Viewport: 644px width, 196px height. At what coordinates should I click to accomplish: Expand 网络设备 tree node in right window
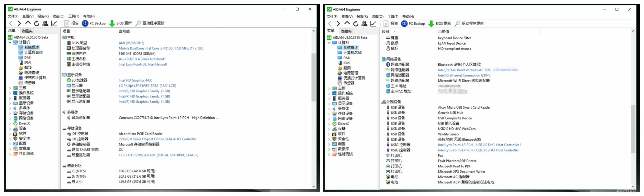pos(329,119)
